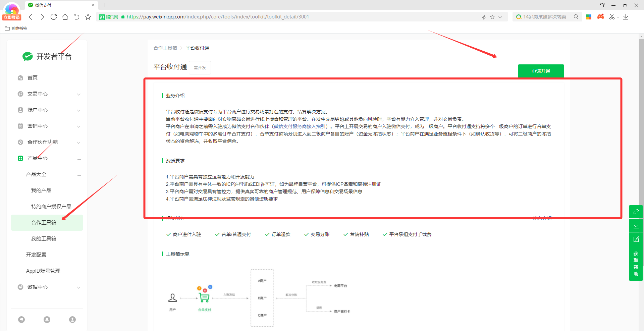Open the browser hamburger menu
This screenshot has height=331, width=644.
(x=637, y=17)
